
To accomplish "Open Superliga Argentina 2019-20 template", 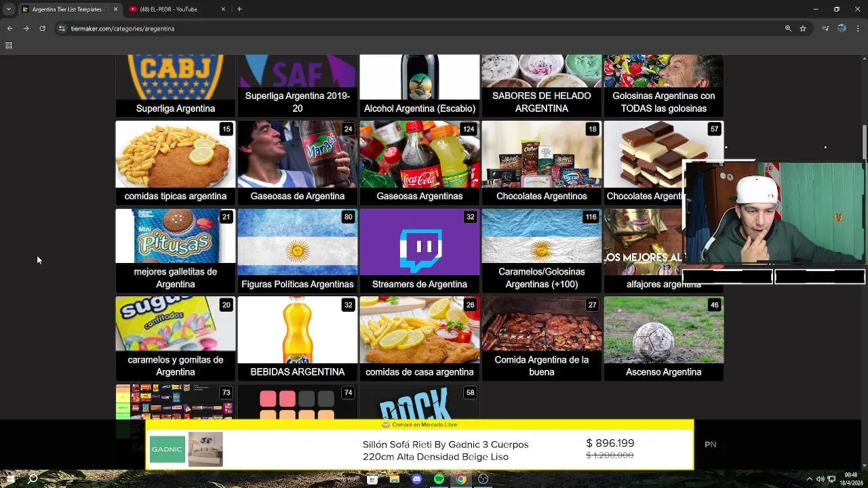I will pos(298,86).
